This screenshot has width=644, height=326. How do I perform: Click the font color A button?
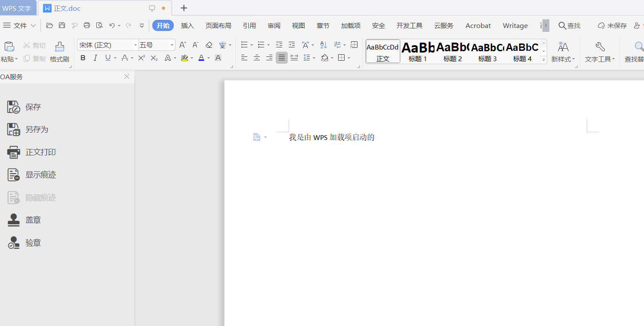click(201, 58)
